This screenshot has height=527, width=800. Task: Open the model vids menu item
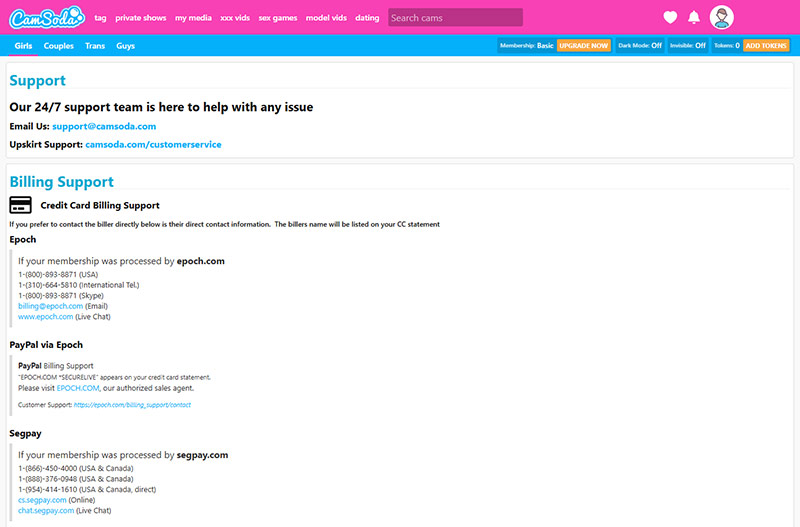pyautogui.click(x=327, y=18)
